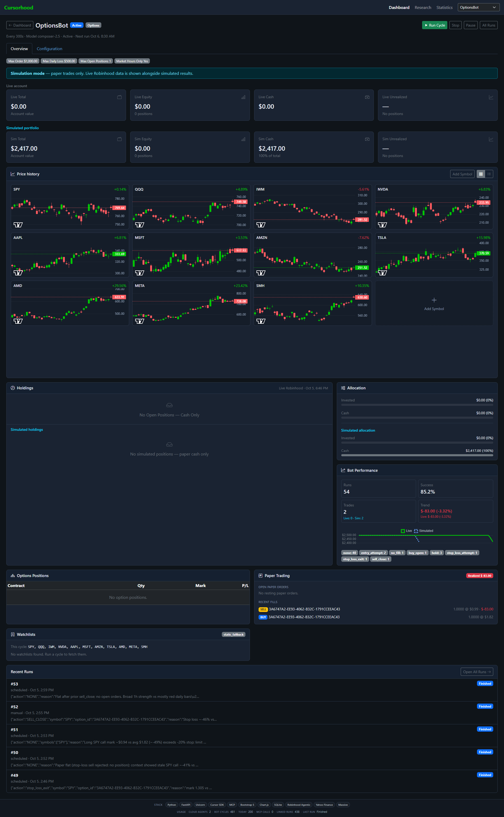Stop the bot with Stop button
Screen dimensions: 504x817
[455, 25]
